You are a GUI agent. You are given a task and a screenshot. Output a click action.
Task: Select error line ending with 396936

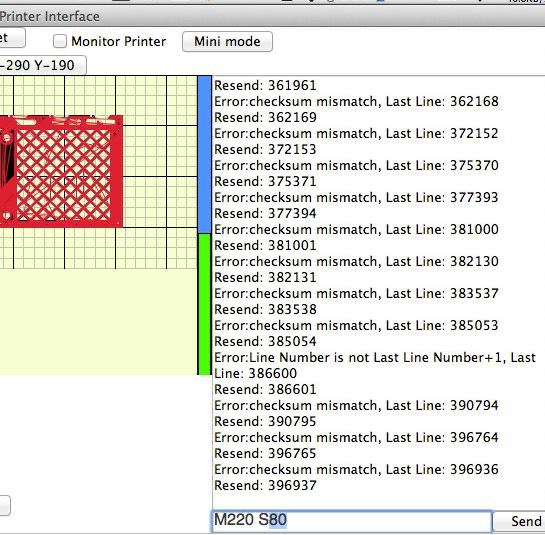[356, 469]
